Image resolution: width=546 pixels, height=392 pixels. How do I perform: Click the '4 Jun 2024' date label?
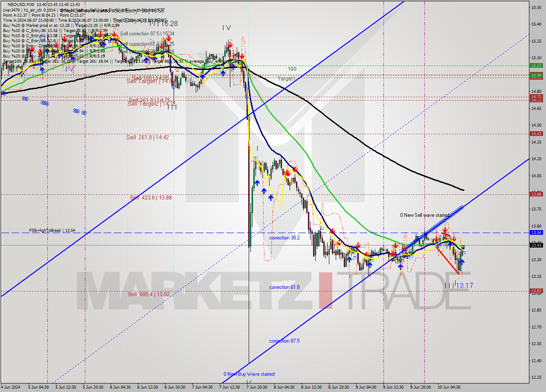[x=12, y=387]
